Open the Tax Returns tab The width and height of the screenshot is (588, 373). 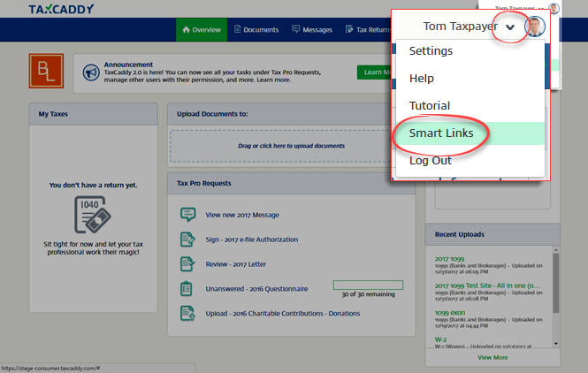pyautogui.click(x=368, y=30)
